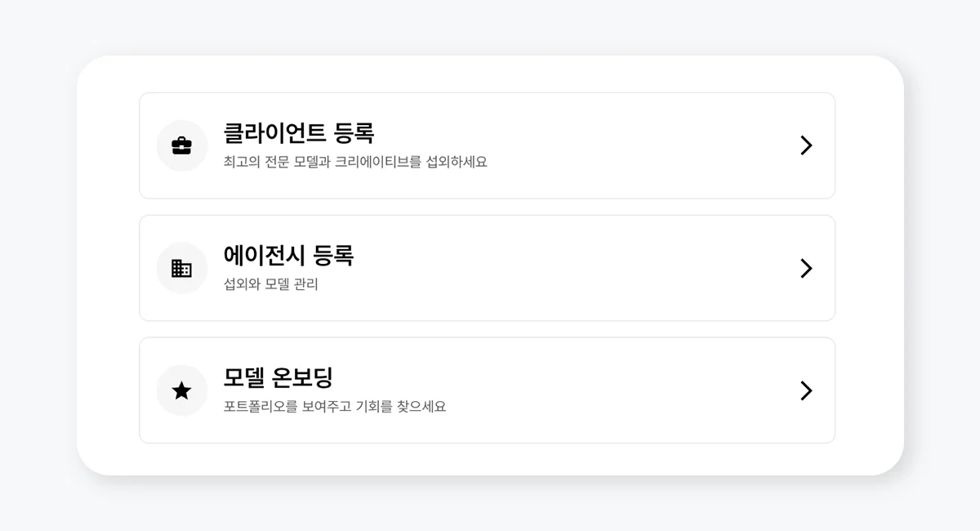Click the gap between 클라이언트 and 에이전시 cards
The height and width of the screenshot is (531, 980).
487,207
